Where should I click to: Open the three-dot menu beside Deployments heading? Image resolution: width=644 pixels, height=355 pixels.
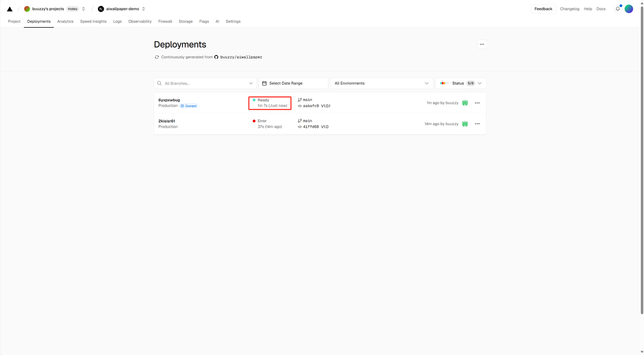[481, 44]
